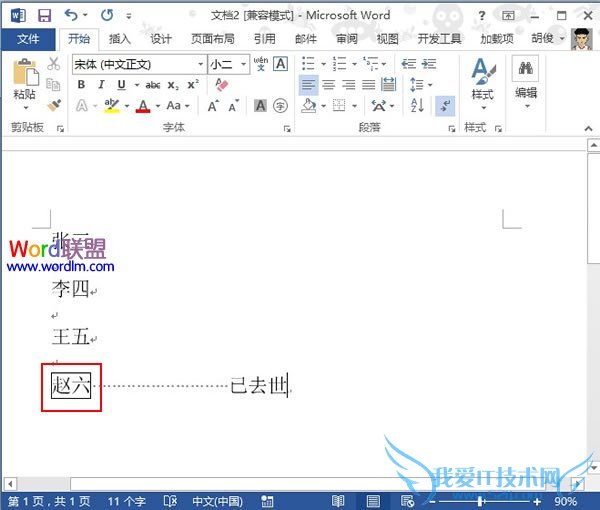Screen dimensions: 600x510
Task: Grow font size with larger A
Action: coord(213,106)
